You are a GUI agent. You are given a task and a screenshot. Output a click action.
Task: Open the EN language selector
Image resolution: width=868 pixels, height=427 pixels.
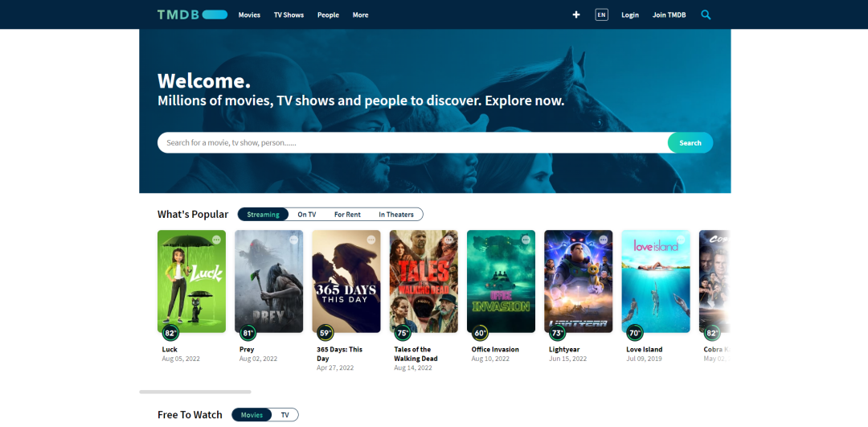pyautogui.click(x=602, y=15)
